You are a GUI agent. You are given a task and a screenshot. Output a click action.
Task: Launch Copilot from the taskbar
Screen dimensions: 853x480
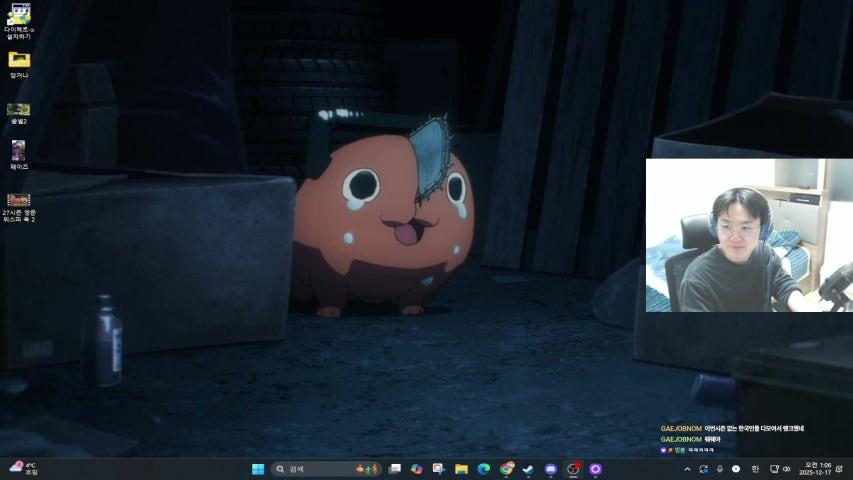click(x=416, y=469)
